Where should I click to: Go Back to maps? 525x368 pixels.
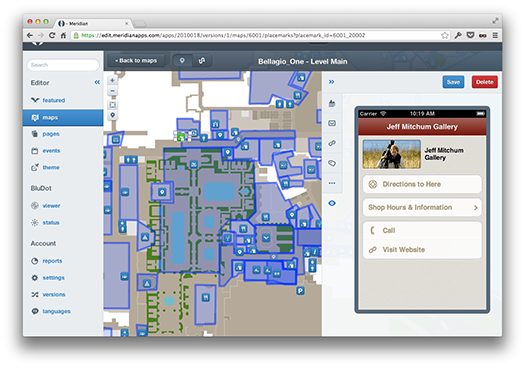point(136,61)
